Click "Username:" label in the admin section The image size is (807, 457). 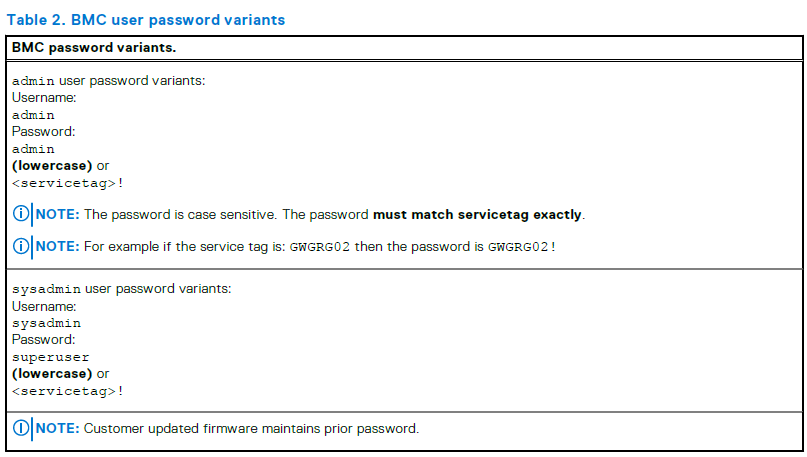pyautogui.click(x=44, y=97)
